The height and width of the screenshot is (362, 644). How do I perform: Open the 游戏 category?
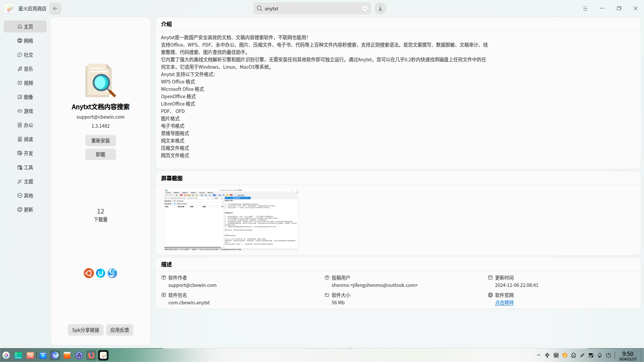point(25,111)
